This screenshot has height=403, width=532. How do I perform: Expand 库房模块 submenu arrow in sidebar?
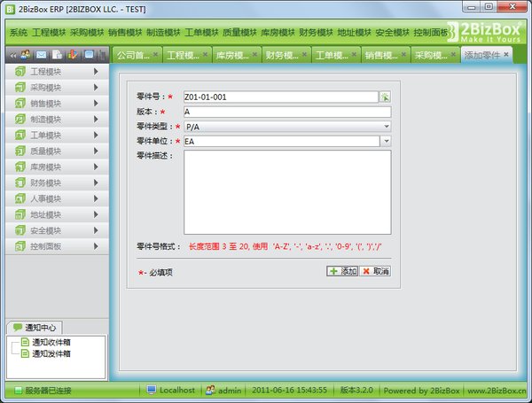96,167
